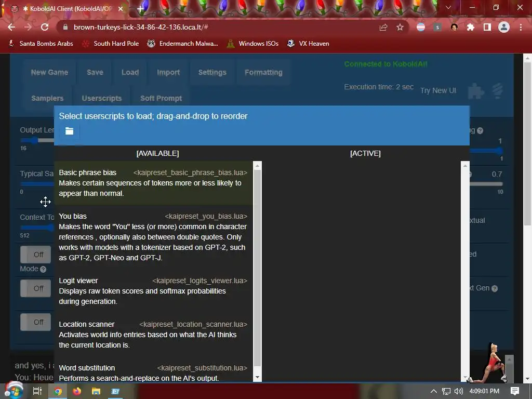This screenshot has height=399, width=532.
Task: Click the help icon next to Mode
Action: tap(43, 270)
